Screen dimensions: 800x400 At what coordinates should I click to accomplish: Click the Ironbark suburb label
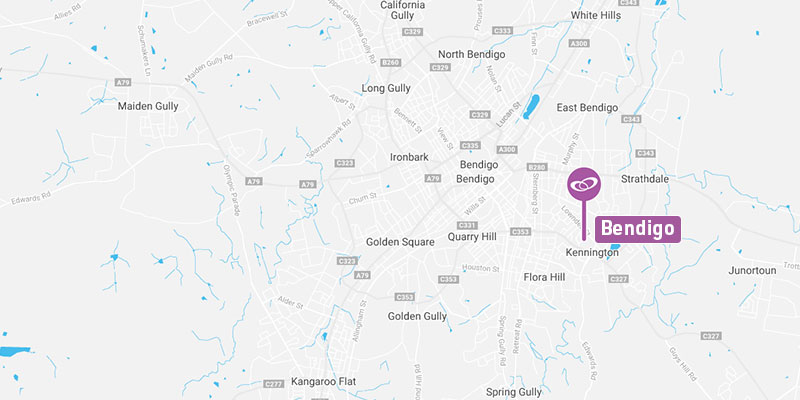pos(409,157)
